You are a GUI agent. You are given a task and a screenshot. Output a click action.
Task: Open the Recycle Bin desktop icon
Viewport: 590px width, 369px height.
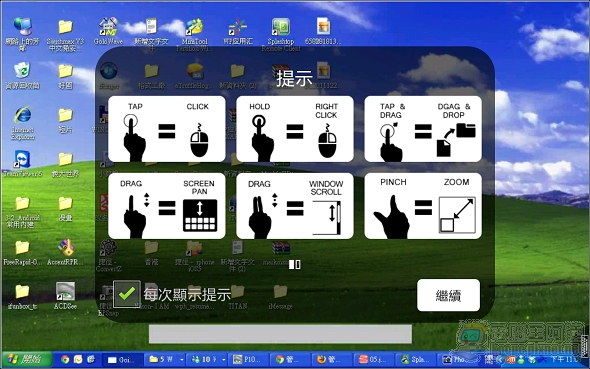[x=22, y=76]
